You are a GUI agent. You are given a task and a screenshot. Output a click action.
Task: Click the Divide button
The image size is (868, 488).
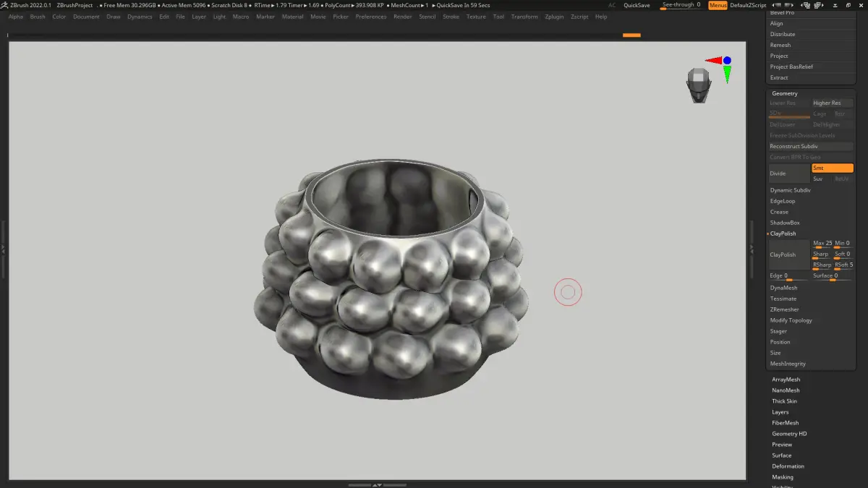(x=789, y=174)
